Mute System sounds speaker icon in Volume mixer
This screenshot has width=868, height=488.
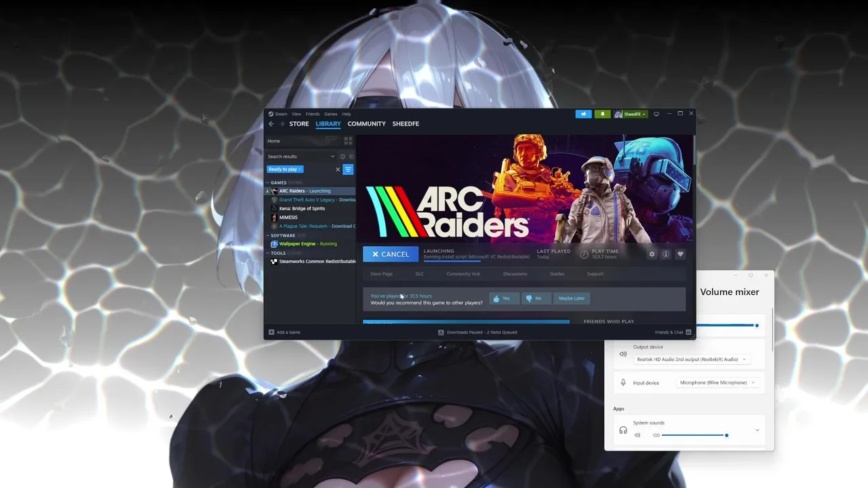637,435
